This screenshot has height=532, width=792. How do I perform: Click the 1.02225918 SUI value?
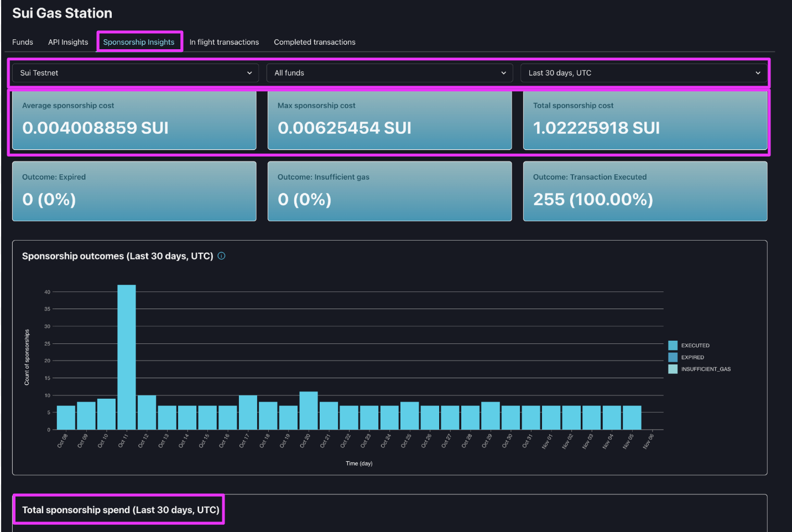point(596,128)
